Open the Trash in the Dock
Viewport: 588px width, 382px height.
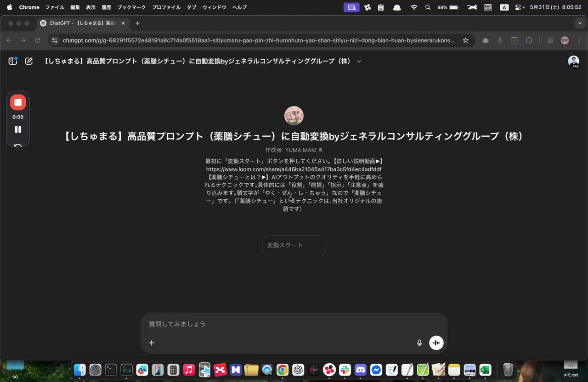(508, 370)
